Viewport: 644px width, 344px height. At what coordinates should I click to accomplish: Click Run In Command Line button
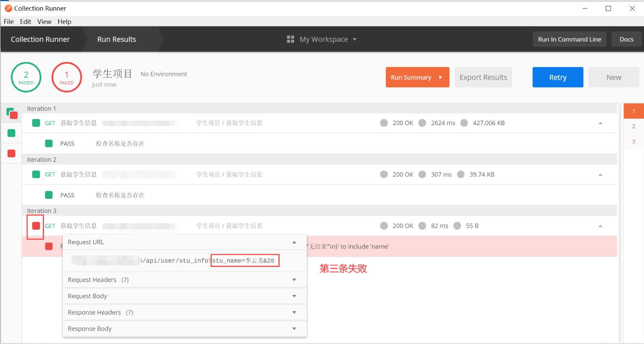point(570,39)
